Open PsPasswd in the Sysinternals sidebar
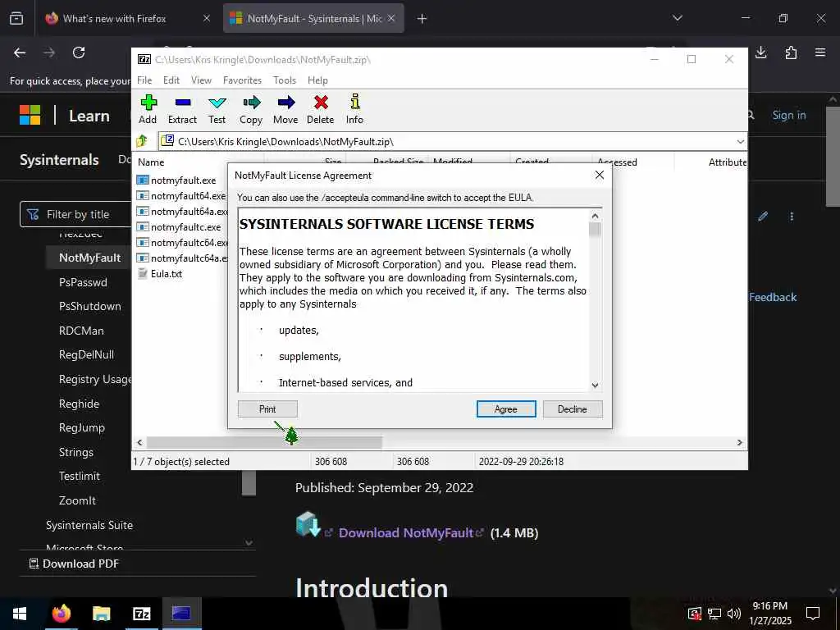This screenshot has width=840, height=630. (83, 282)
